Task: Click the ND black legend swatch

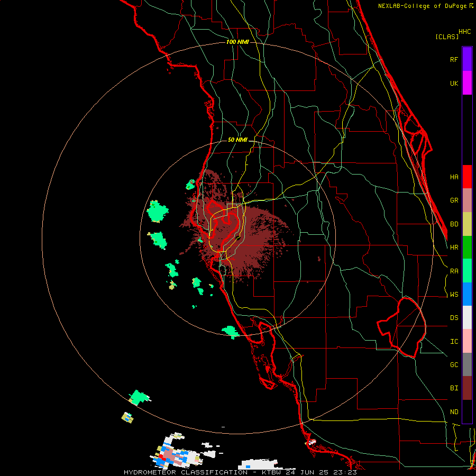Action: tap(467, 411)
